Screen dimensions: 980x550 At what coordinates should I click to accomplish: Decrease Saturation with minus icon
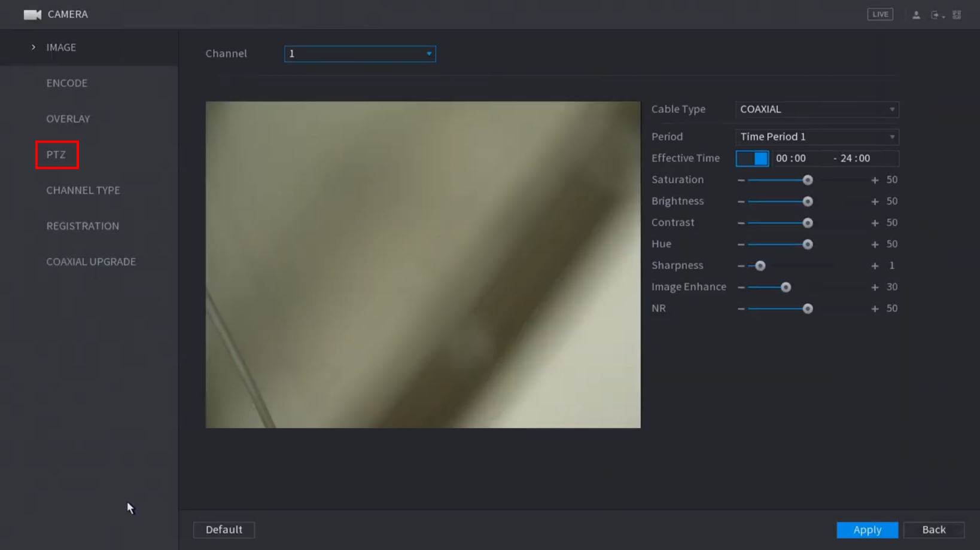(741, 180)
